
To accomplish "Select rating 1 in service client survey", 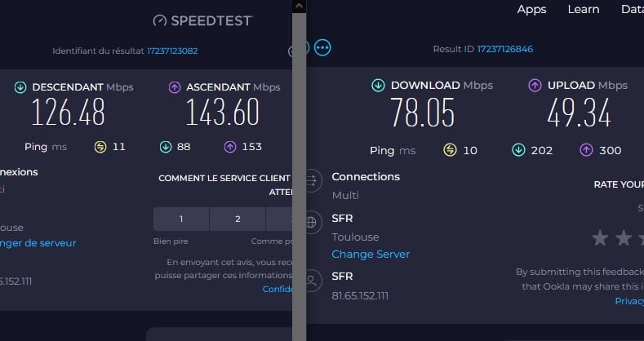I will (x=181, y=219).
